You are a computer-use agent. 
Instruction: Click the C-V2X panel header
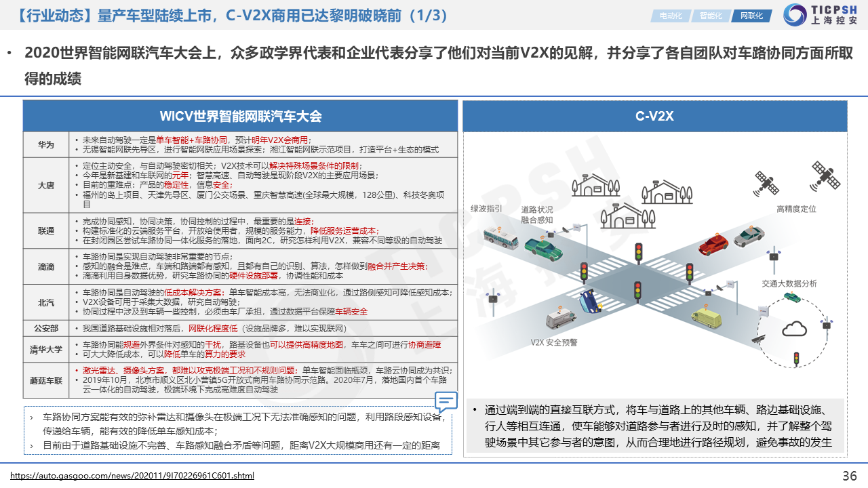[x=654, y=117]
